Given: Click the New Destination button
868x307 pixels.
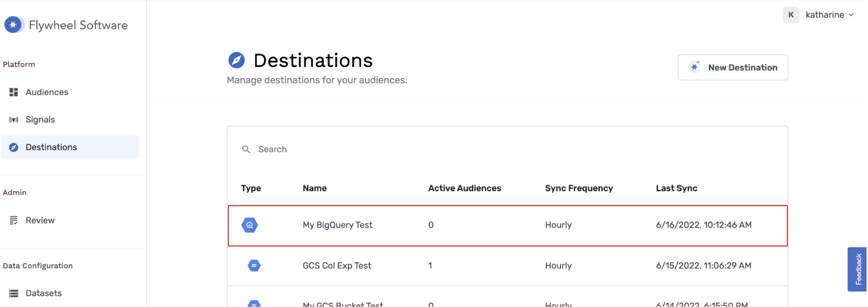Looking at the screenshot, I should [733, 68].
